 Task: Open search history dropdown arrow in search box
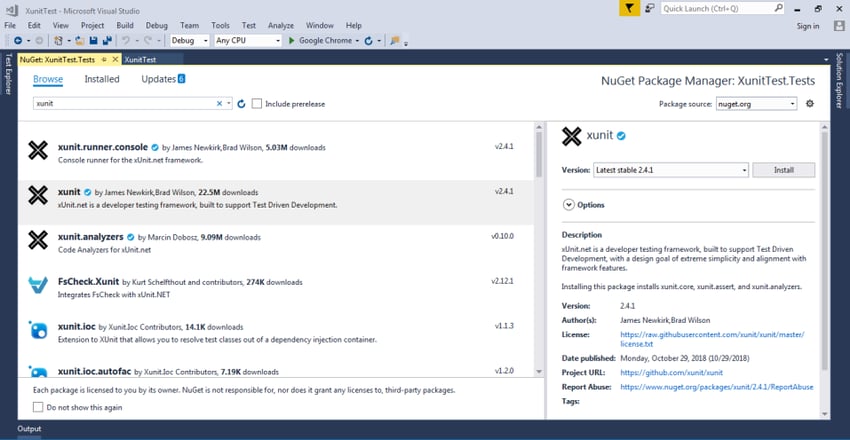pyautogui.click(x=229, y=103)
